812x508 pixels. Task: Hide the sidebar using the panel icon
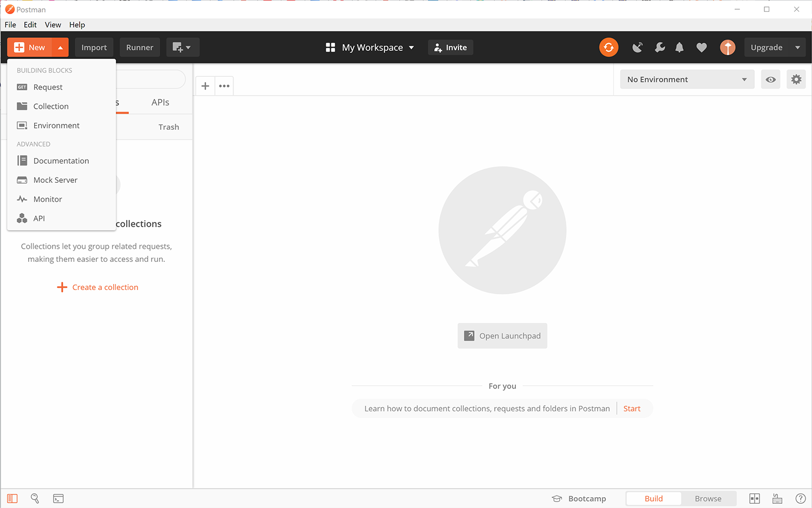12,498
